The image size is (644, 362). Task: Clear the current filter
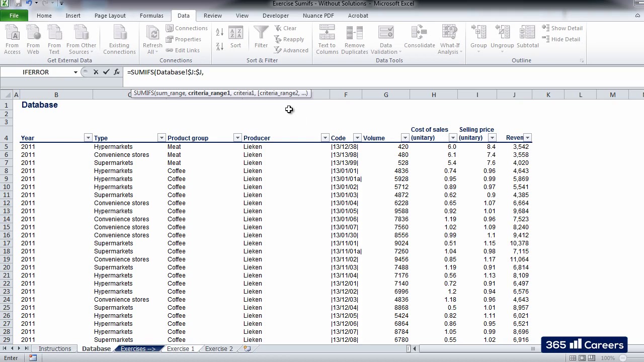[x=285, y=28]
